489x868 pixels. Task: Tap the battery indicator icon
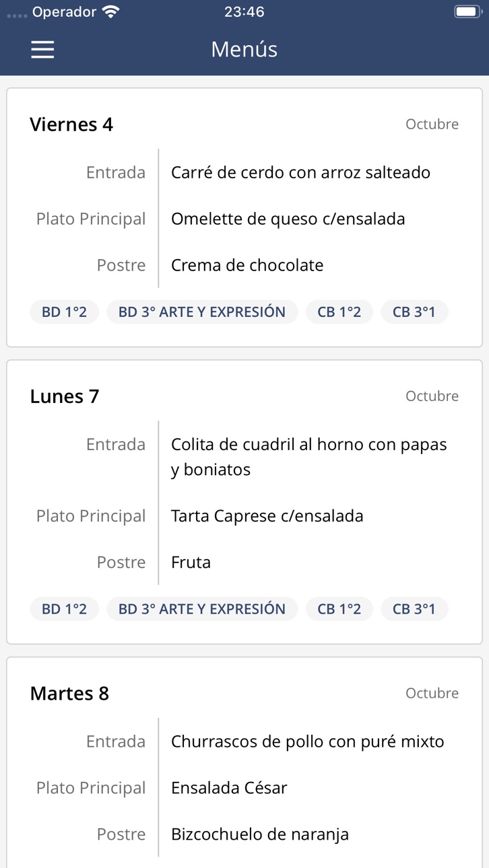[x=467, y=11]
